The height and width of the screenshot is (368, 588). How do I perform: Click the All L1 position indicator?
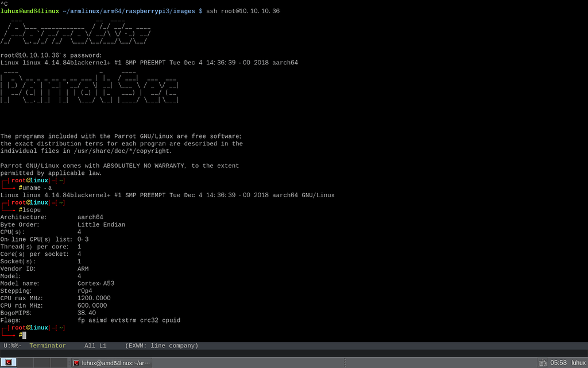click(96, 346)
